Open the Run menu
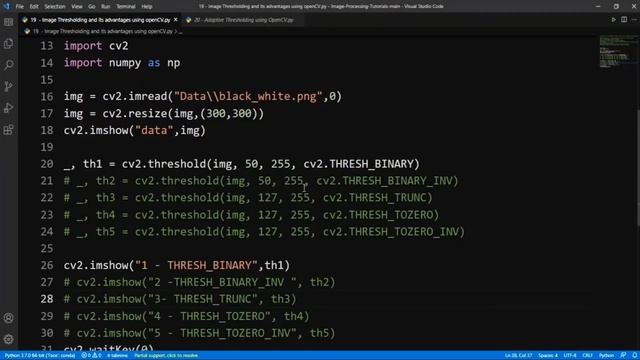The image size is (640, 360). [105, 7]
